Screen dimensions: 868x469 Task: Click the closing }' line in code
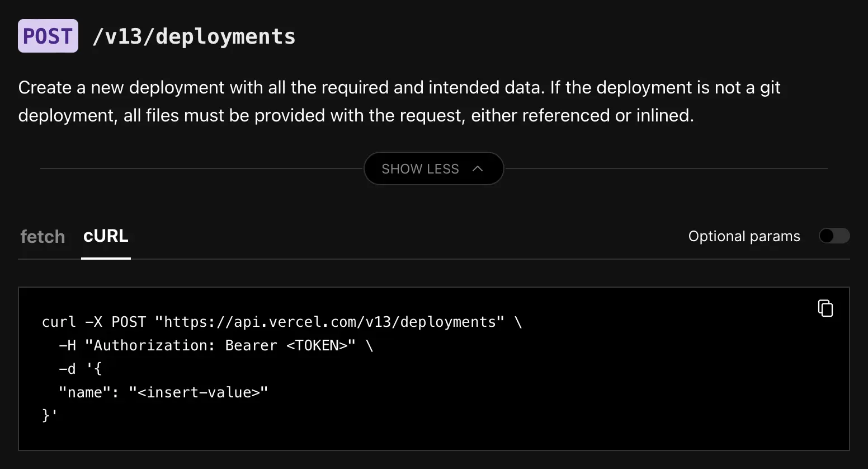(x=49, y=415)
